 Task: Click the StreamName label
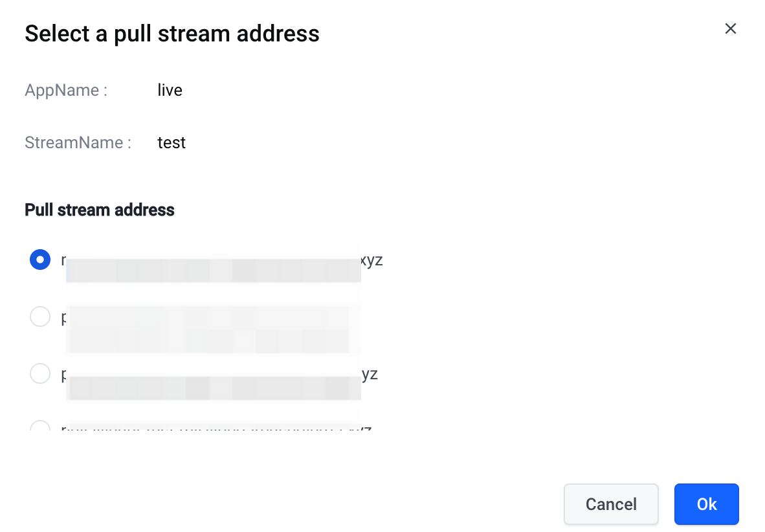78,142
